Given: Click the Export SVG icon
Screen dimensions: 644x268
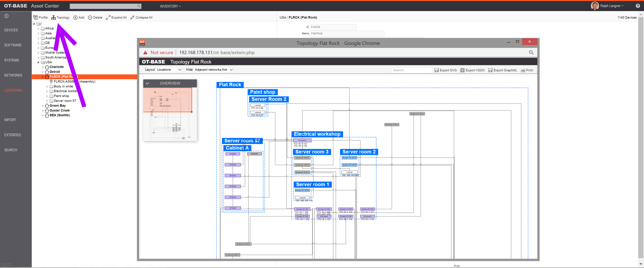Looking at the screenshot, I should (x=437, y=70).
